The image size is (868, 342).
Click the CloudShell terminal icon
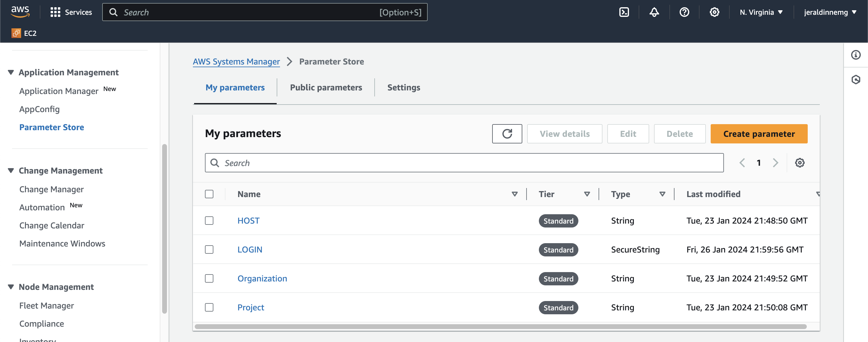(624, 12)
